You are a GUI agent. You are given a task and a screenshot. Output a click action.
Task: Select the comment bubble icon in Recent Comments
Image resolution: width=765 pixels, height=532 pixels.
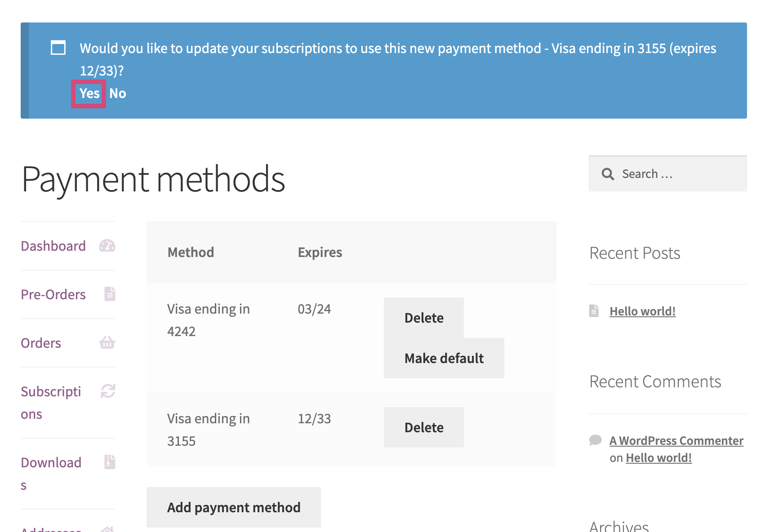[595, 440]
